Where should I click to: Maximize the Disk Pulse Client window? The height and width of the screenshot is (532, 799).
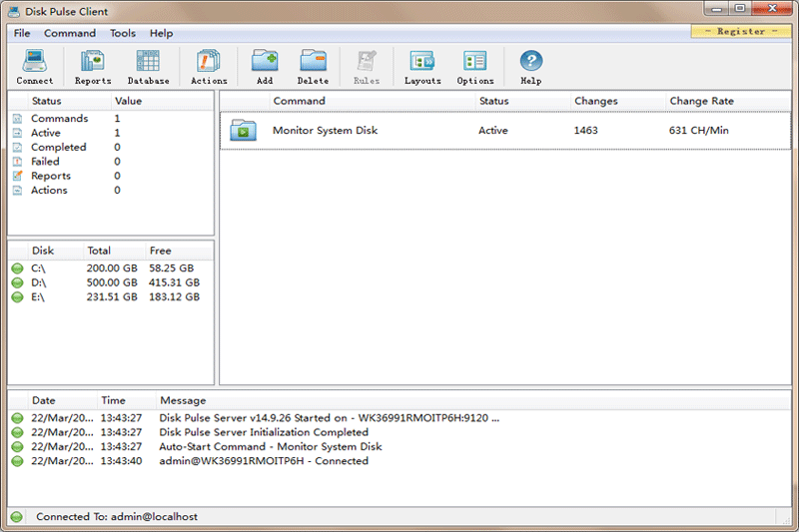[x=740, y=9]
